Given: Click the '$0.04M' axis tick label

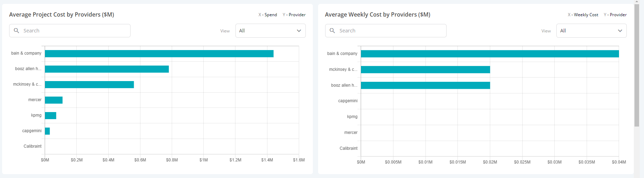Looking at the screenshot, I should click(x=619, y=162).
